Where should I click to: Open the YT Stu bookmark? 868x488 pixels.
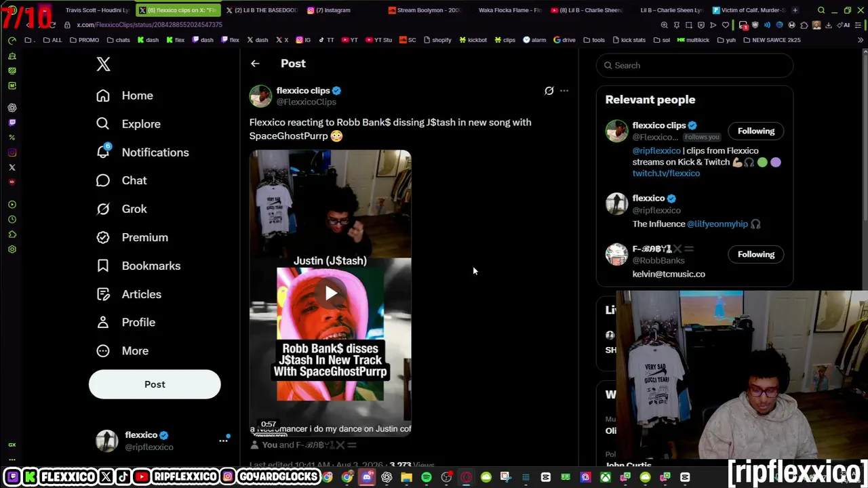tap(378, 40)
